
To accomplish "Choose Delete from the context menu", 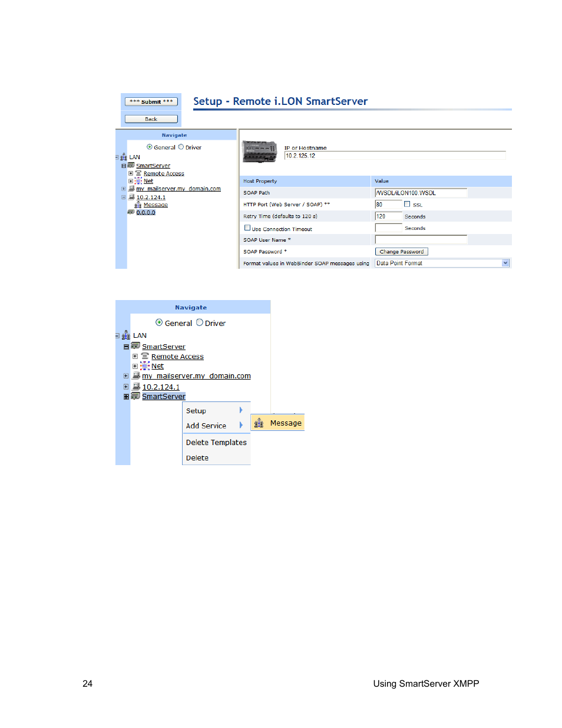I will click(x=216, y=457).
